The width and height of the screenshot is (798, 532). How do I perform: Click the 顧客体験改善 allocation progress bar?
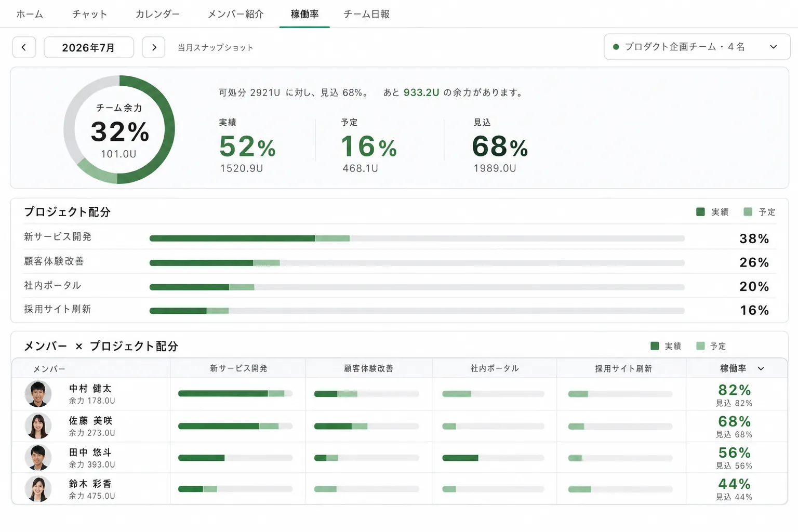coord(417,263)
